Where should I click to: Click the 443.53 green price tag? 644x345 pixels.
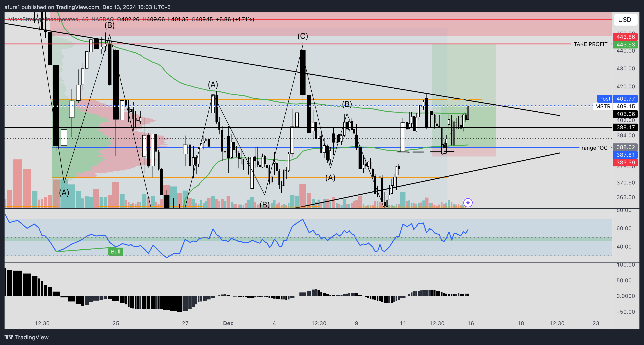[x=625, y=44]
